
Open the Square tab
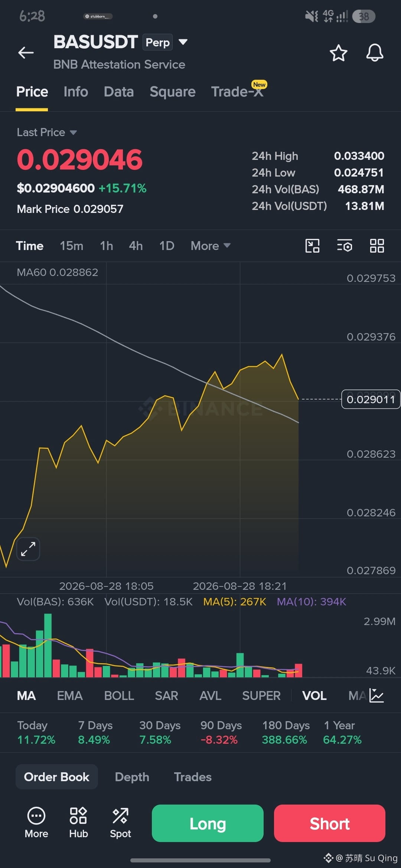[x=172, y=92]
